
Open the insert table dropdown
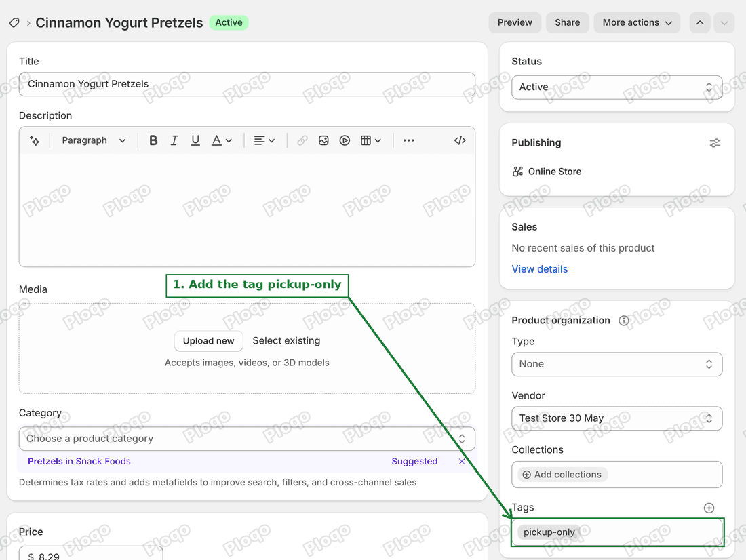[370, 140]
